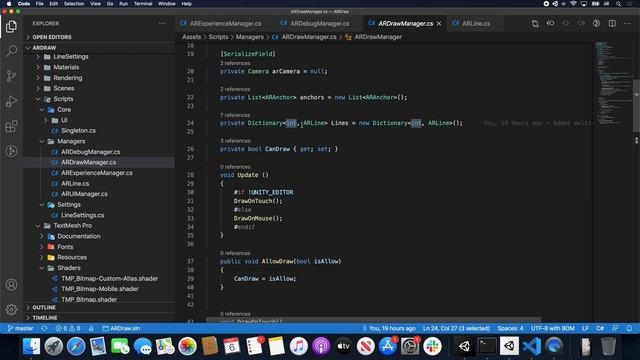Open the Accounts icon in activity bar
Screen dimensions: 640x360
click(x=11, y=284)
